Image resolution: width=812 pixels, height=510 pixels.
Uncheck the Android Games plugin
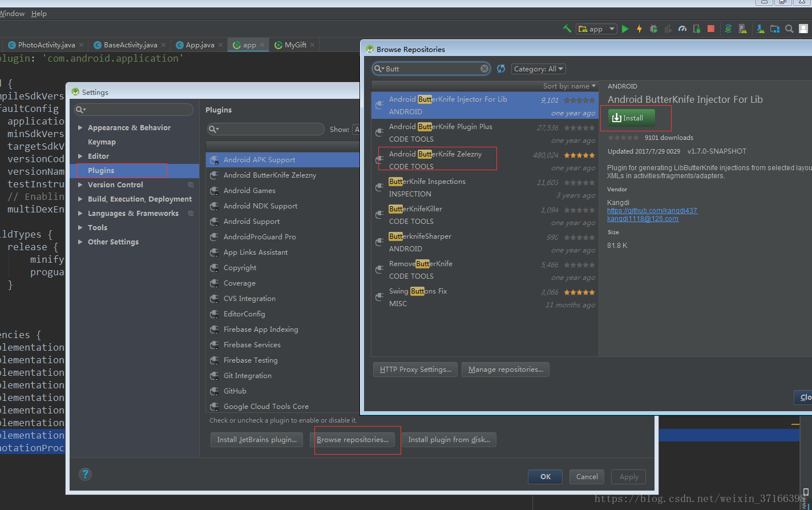click(214, 190)
